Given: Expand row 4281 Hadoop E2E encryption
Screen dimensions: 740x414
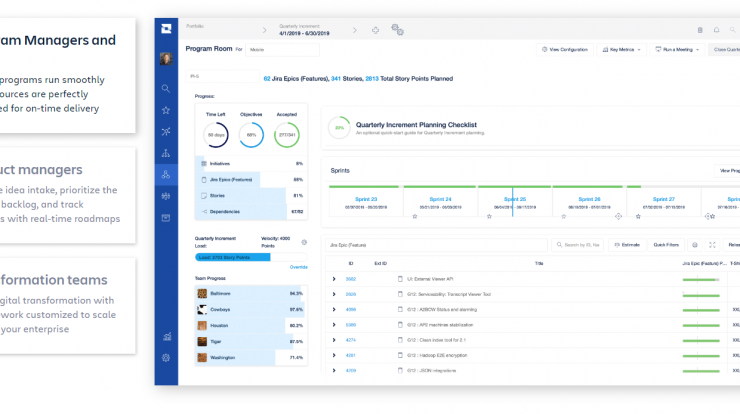Looking at the screenshot, I should pyautogui.click(x=334, y=355).
